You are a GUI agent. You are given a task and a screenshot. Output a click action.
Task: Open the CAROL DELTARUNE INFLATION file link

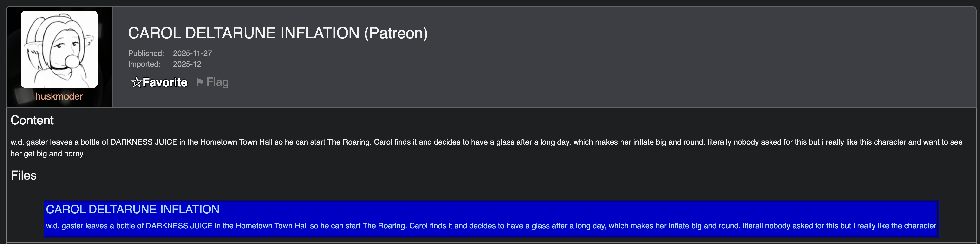tap(132, 209)
